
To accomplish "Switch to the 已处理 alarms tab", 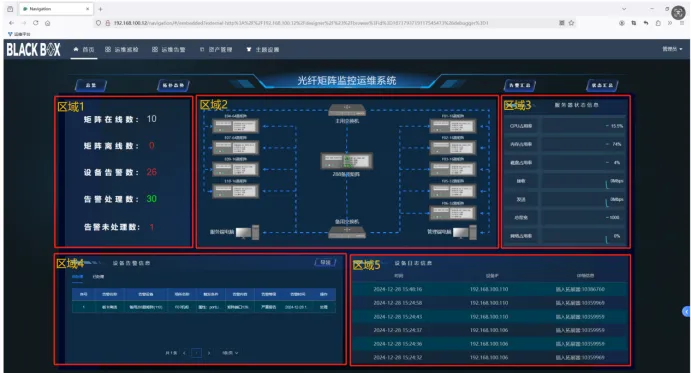I will pos(98,277).
